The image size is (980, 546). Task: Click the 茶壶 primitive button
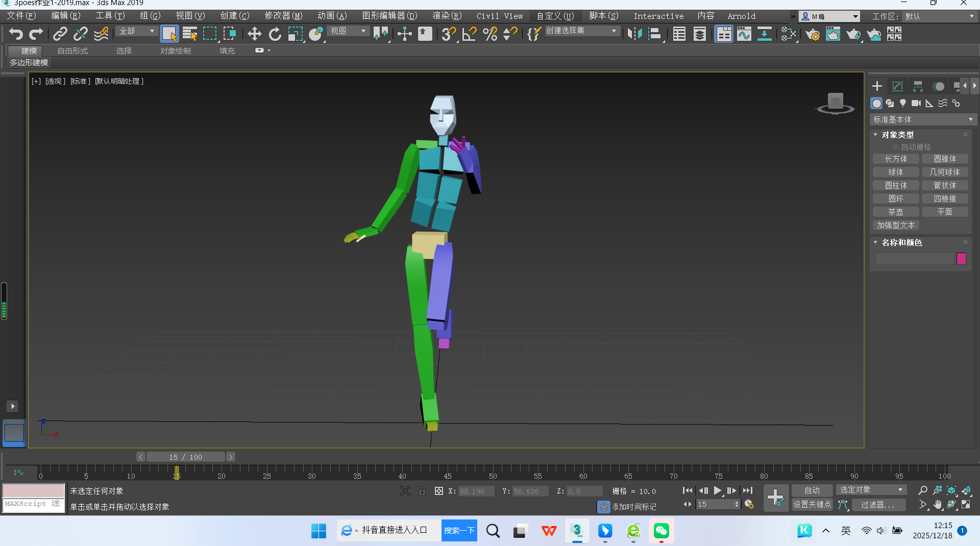point(896,212)
